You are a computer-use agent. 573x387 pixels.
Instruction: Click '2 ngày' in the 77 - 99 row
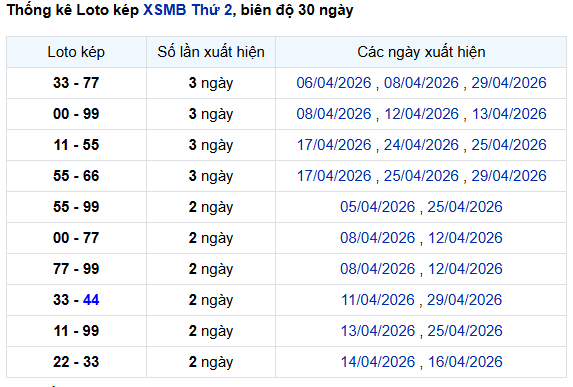[211, 269]
